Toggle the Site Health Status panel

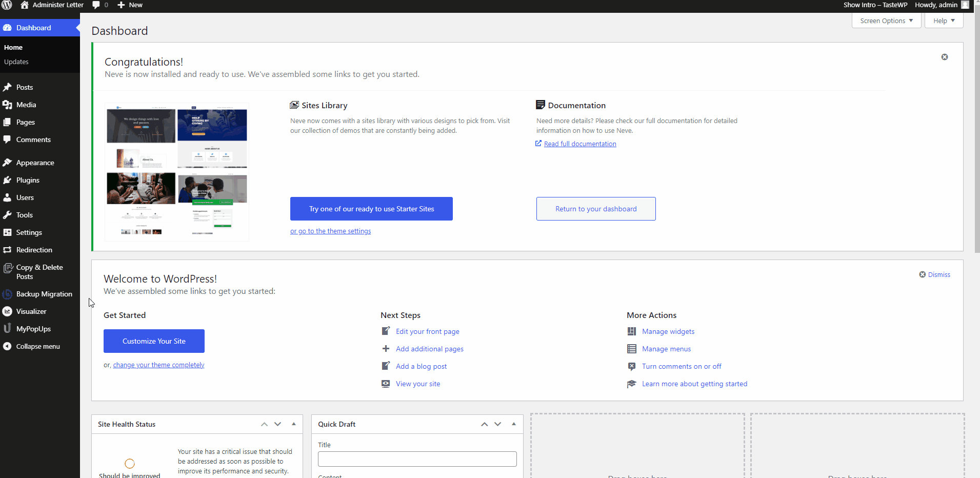coord(294,424)
